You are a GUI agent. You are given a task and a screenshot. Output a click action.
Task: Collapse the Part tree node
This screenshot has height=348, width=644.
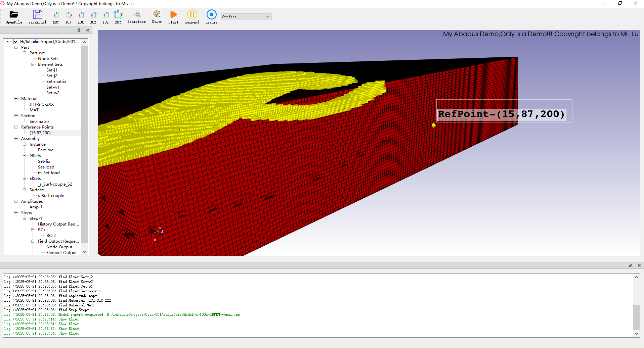(x=16, y=47)
